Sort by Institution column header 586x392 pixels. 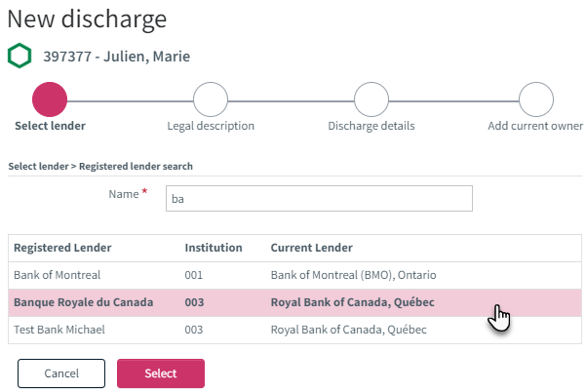[214, 248]
